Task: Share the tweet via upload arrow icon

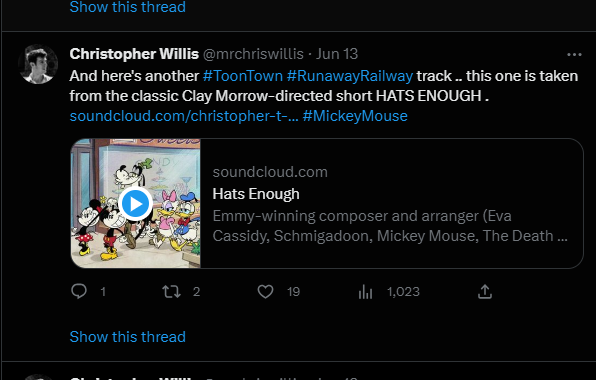Action: (485, 292)
